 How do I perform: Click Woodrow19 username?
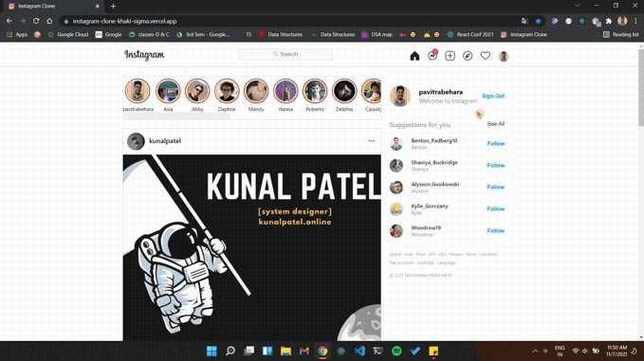tap(426, 227)
